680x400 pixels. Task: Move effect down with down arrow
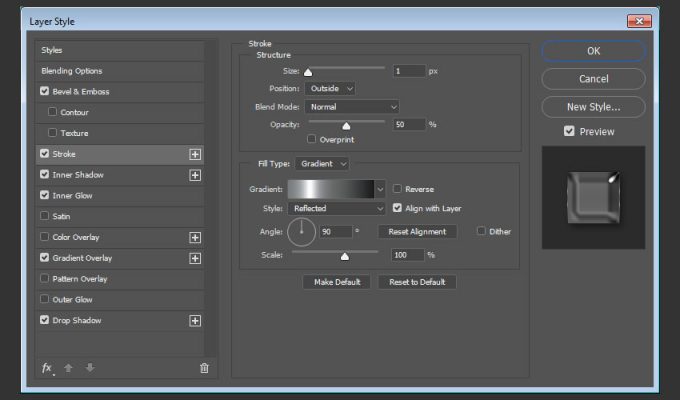[x=90, y=368]
